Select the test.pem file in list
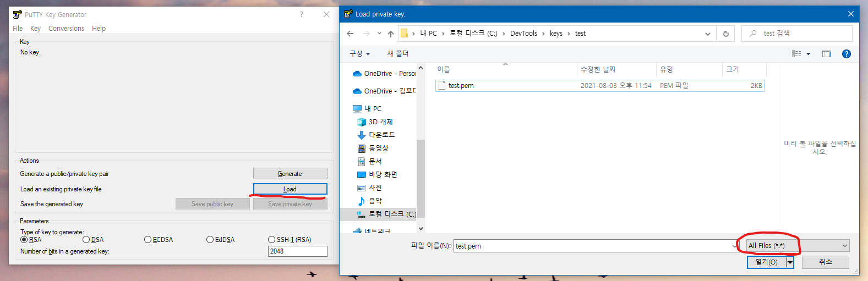Viewport: 868px width, 281px height. 599,85
